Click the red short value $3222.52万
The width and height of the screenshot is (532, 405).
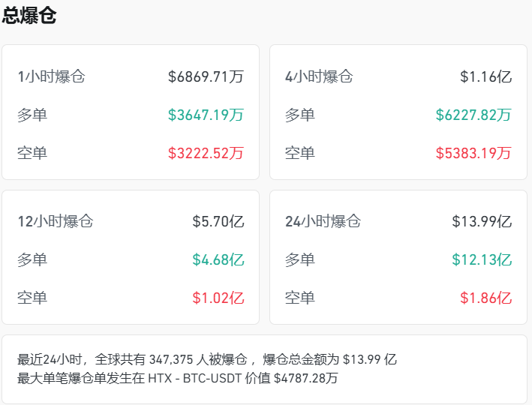click(206, 154)
